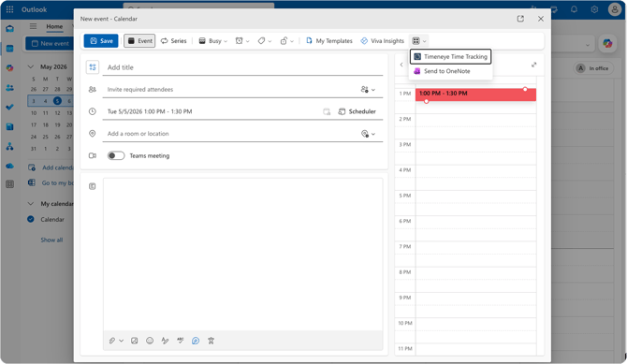Choose Send to OneNote menu item
The height and width of the screenshot is (364, 627).
coord(451,71)
